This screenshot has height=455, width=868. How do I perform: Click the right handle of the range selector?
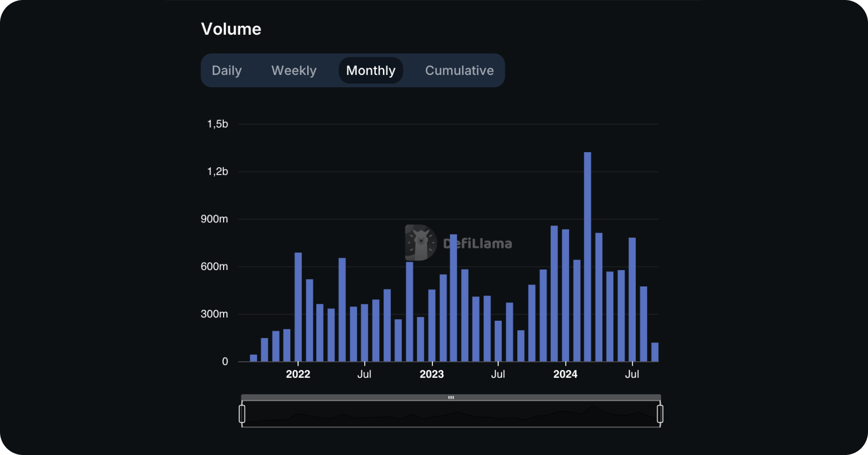click(660, 413)
